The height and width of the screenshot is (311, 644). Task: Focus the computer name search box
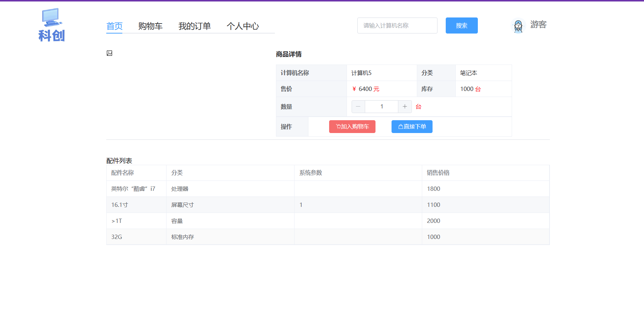click(x=397, y=26)
